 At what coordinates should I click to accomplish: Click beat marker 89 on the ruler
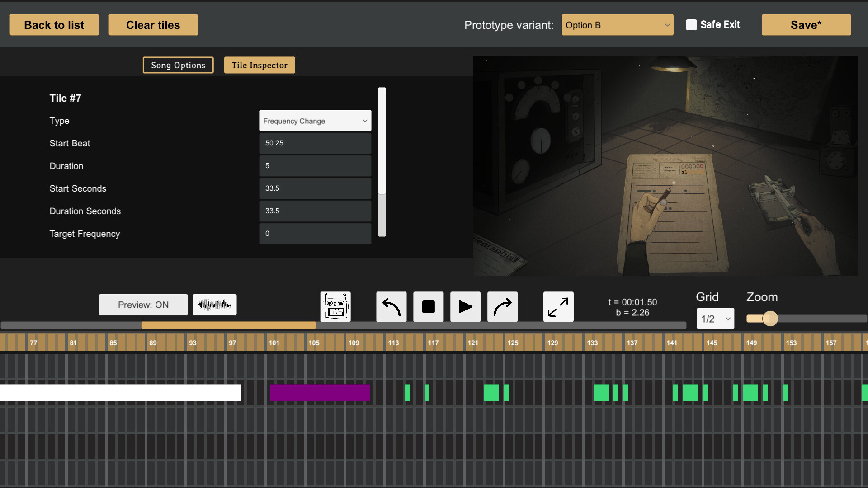pos(153,343)
